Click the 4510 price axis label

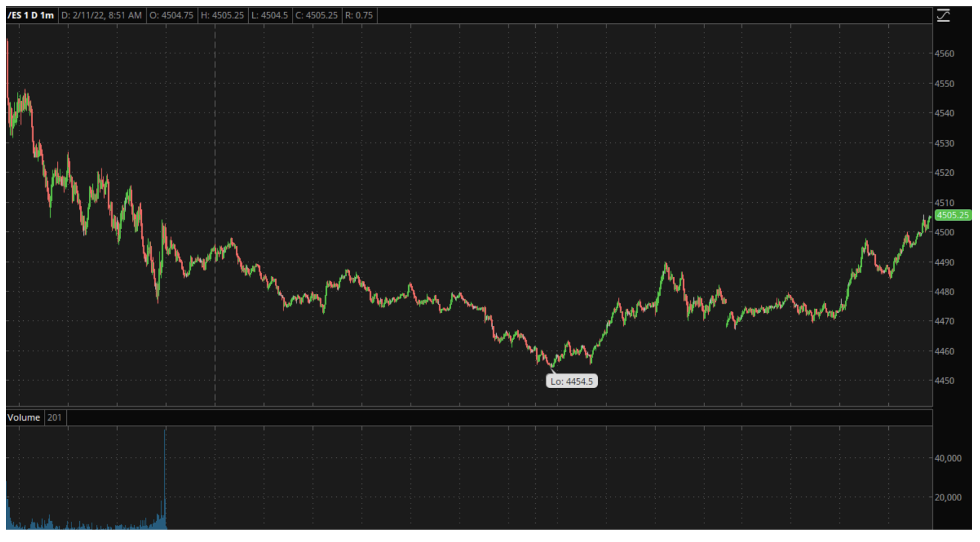tap(944, 203)
